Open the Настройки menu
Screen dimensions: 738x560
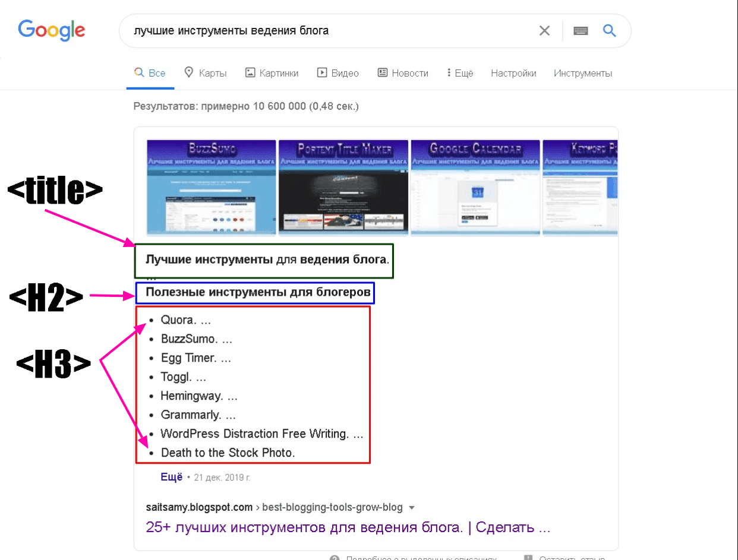(513, 72)
